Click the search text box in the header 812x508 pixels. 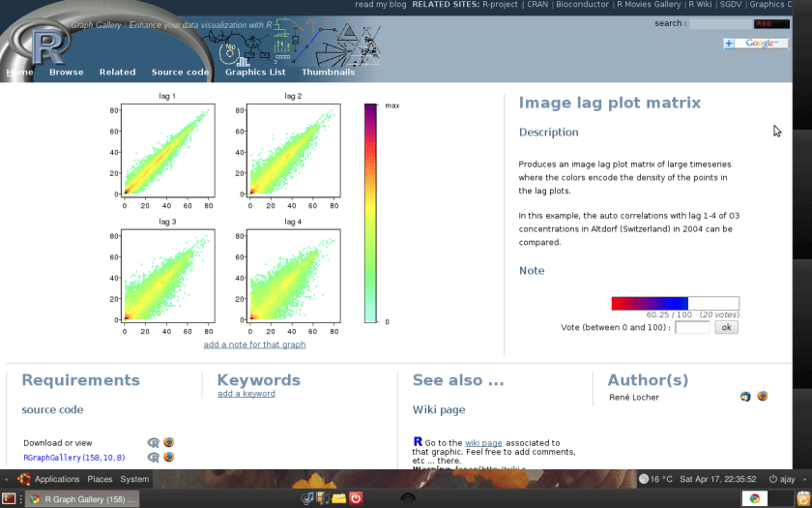coord(720,23)
